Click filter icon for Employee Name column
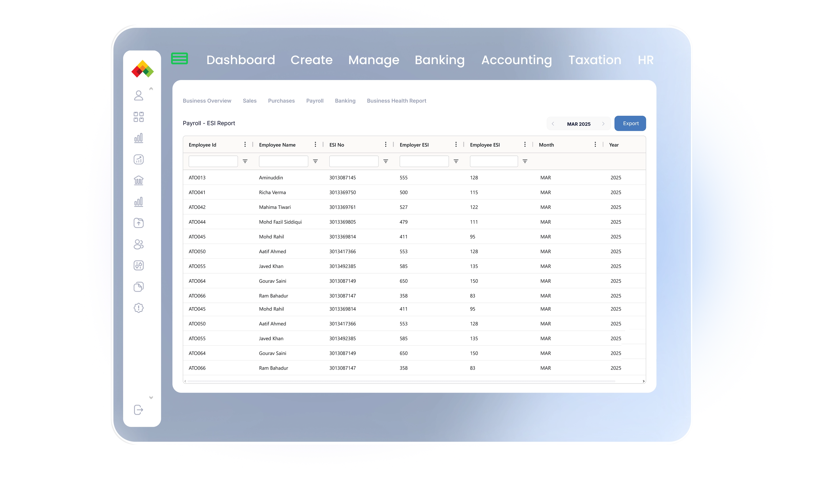Viewport: 832px width, 504px height. click(315, 161)
